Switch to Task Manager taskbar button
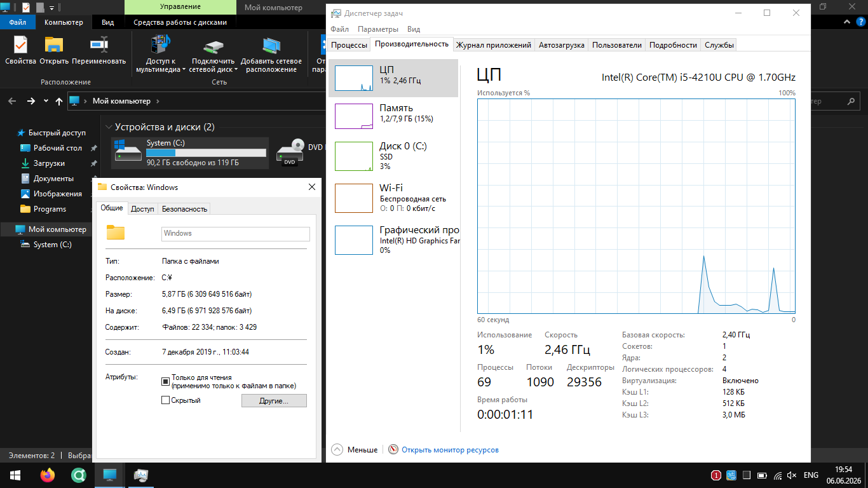Viewport: 868px width, 488px height. tap(140, 475)
